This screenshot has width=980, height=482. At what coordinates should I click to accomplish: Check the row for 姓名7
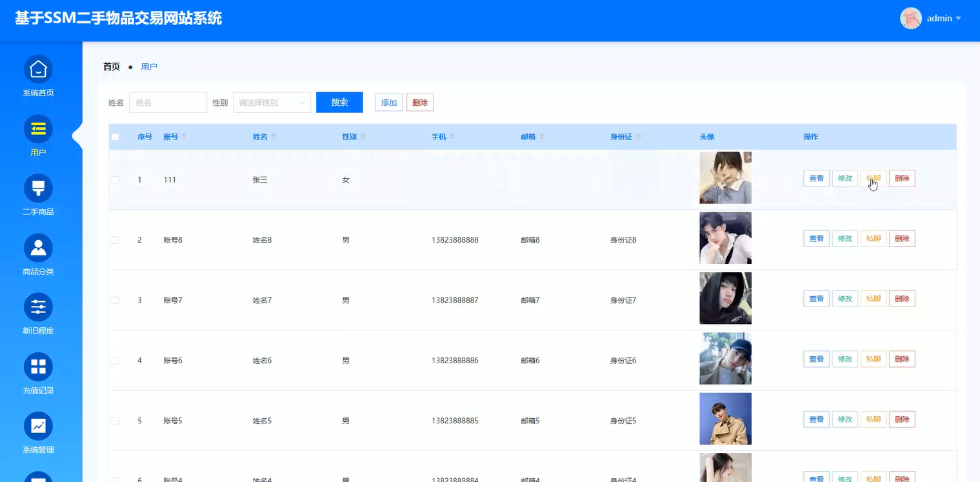(x=115, y=300)
